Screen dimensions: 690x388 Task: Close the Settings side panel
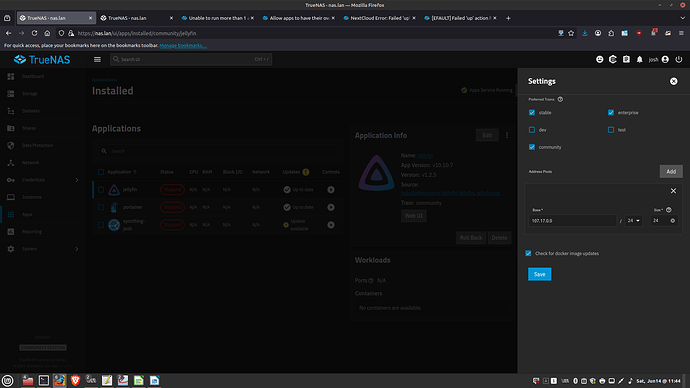[673, 81]
